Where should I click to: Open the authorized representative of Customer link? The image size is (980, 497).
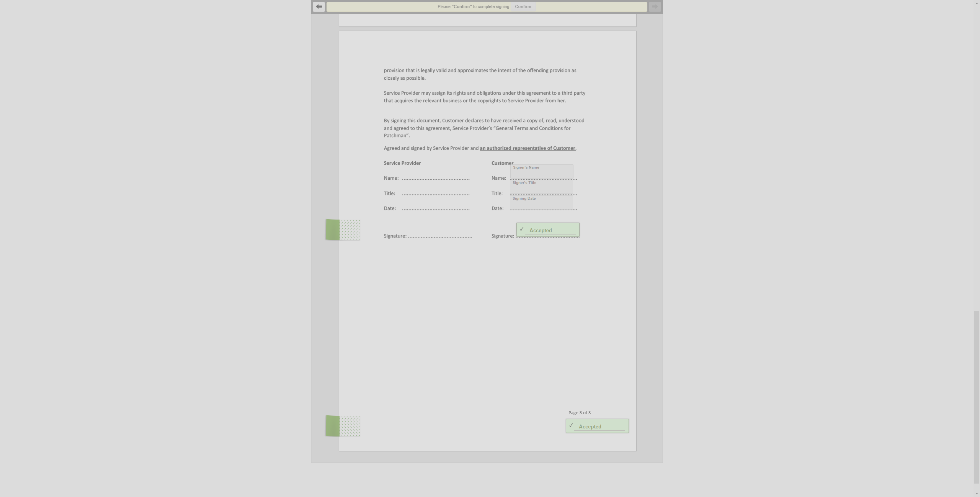[527, 148]
